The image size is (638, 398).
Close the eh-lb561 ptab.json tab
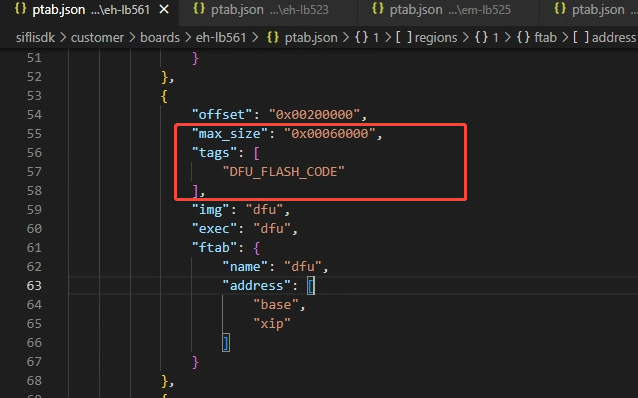pos(164,9)
